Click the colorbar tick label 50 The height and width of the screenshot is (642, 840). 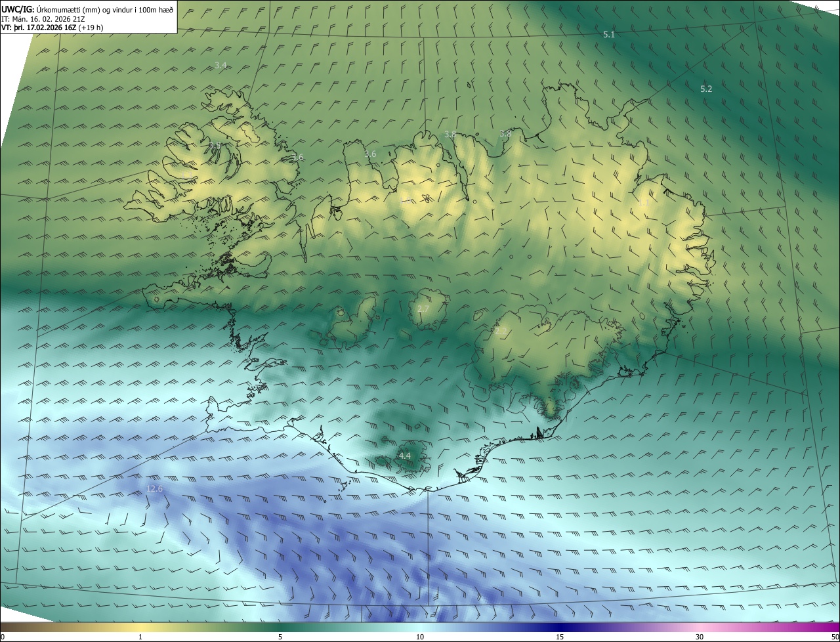click(x=835, y=637)
